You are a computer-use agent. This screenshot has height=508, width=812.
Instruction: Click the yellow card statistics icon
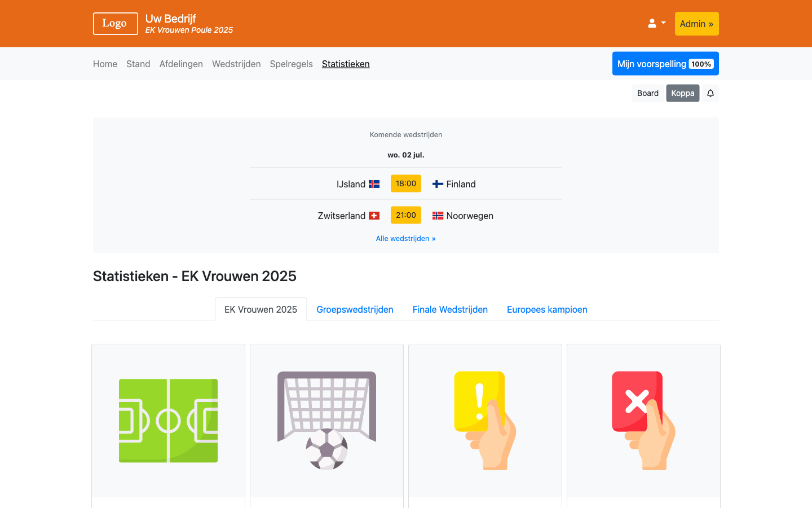pos(484,421)
